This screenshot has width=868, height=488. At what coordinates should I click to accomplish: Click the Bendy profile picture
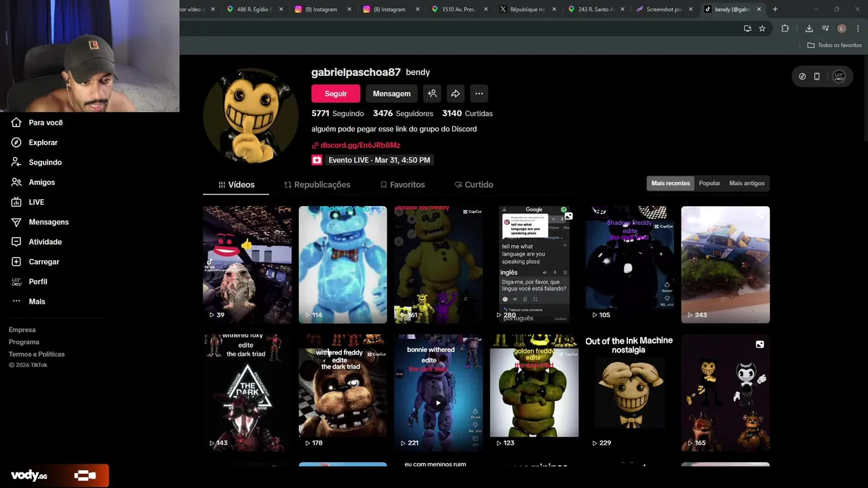[x=251, y=116]
